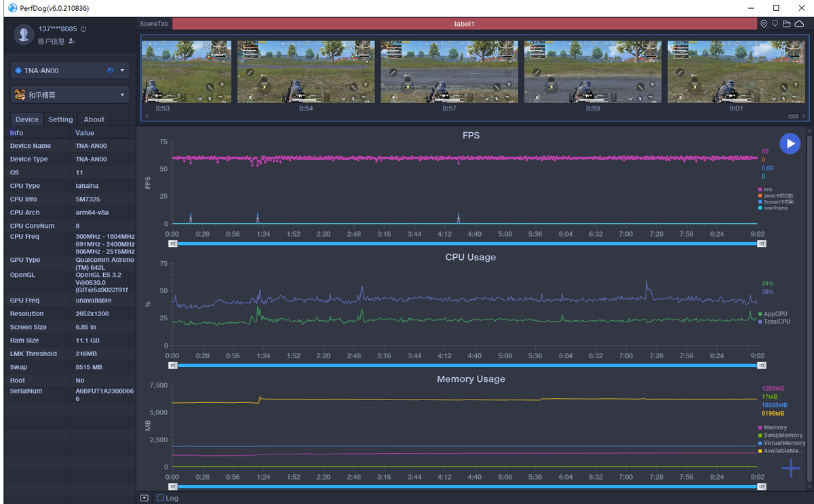Image resolution: width=814 pixels, height=504 pixels.
Task: Open account info via the person icon
Action: tap(72, 41)
